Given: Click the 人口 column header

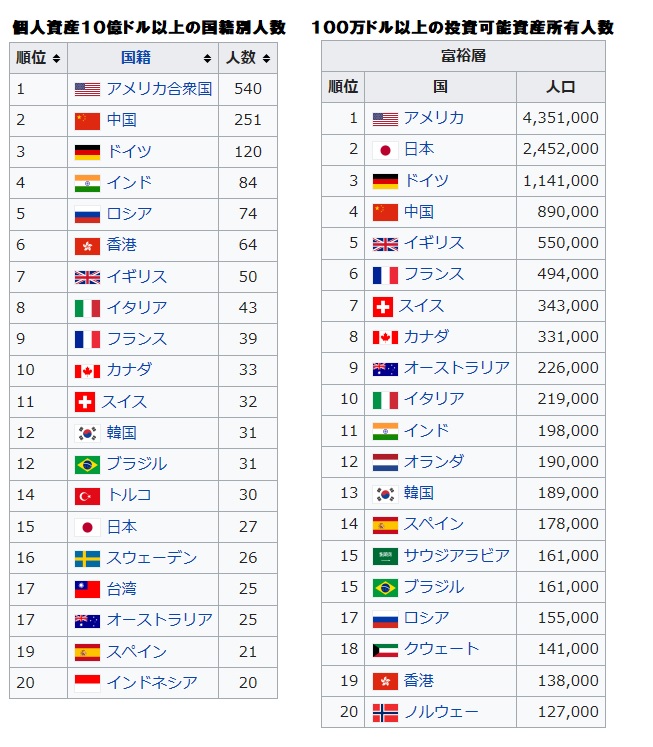Looking at the screenshot, I should click(560, 87).
